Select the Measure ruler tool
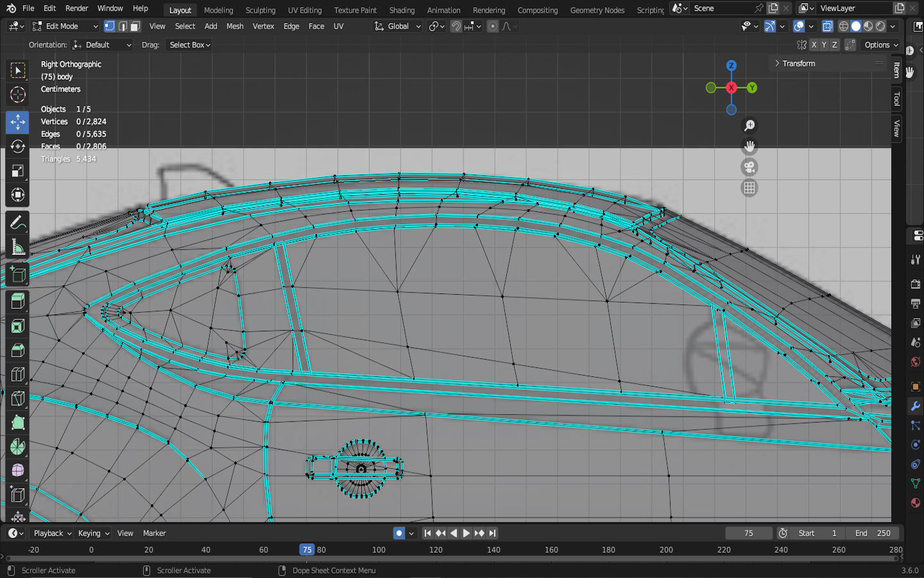 point(17,247)
